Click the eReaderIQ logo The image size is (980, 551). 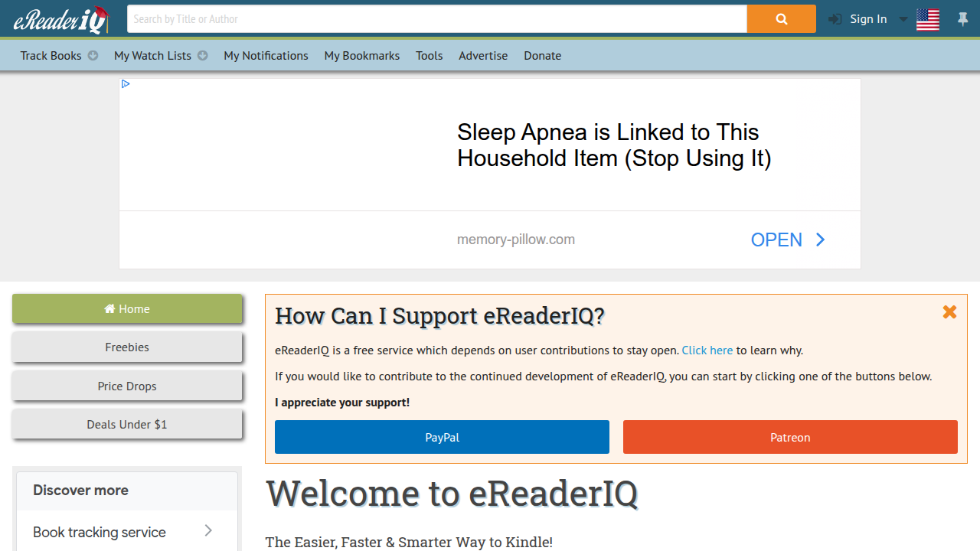pyautogui.click(x=60, y=19)
